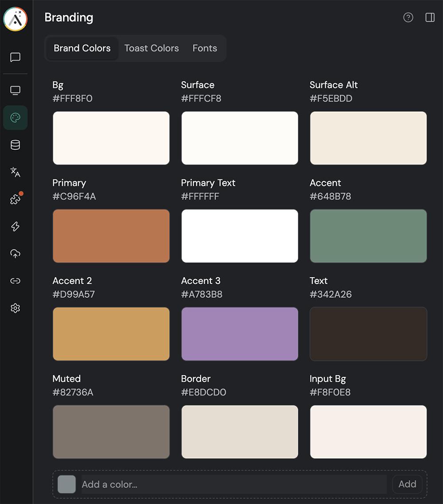Switch to the Fonts tab

tap(205, 48)
